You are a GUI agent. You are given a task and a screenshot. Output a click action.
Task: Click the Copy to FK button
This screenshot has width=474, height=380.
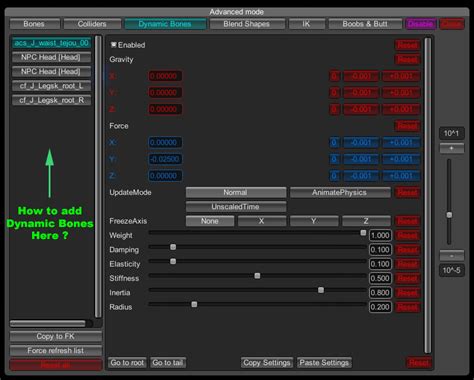pyautogui.click(x=56, y=336)
